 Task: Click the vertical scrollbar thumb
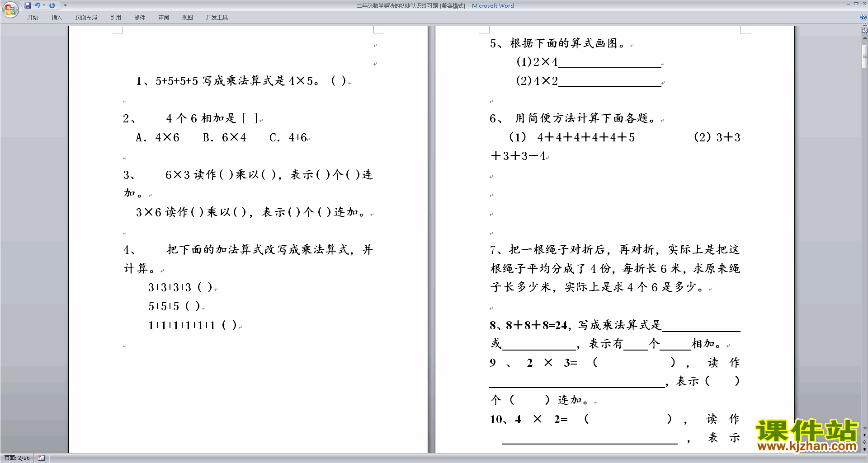(864, 56)
